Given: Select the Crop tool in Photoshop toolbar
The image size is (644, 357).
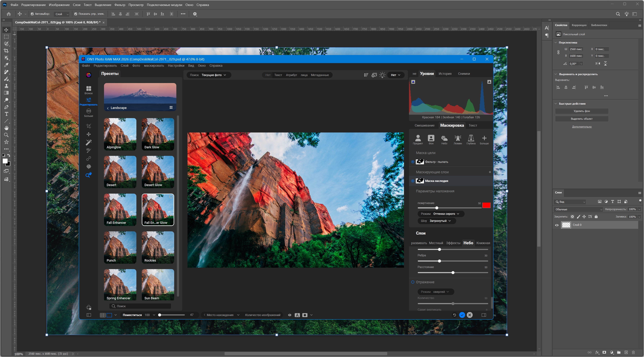Looking at the screenshot, I should point(6,51).
